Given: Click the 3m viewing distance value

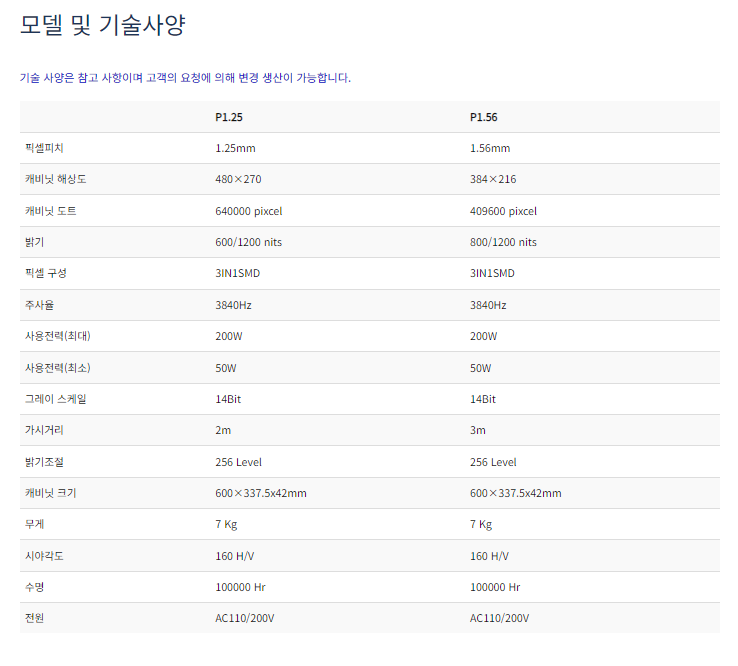Looking at the screenshot, I should pos(477,430).
